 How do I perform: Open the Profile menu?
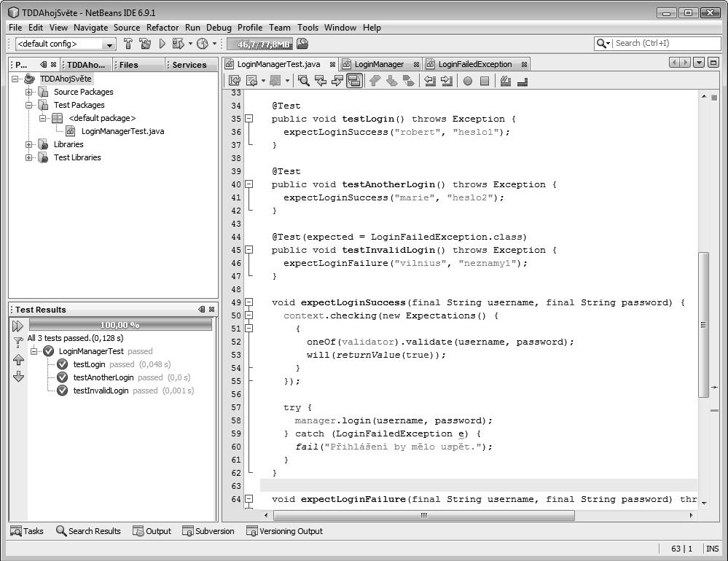click(250, 28)
